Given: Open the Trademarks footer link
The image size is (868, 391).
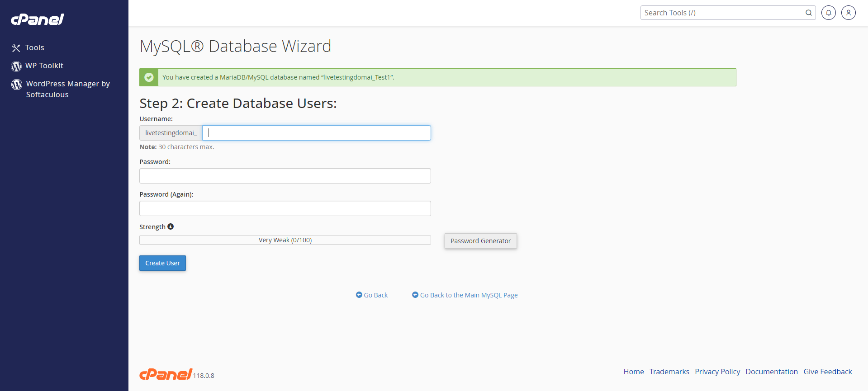Looking at the screenshot, I should point(669,372).
